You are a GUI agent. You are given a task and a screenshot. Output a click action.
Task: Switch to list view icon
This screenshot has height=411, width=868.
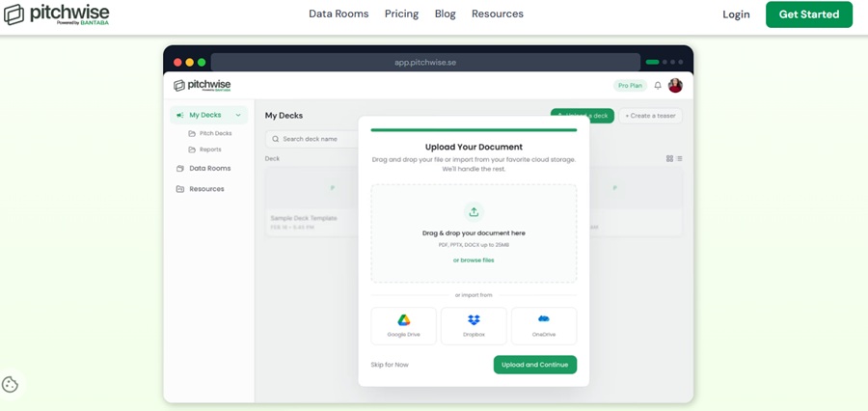click(679, 158)
